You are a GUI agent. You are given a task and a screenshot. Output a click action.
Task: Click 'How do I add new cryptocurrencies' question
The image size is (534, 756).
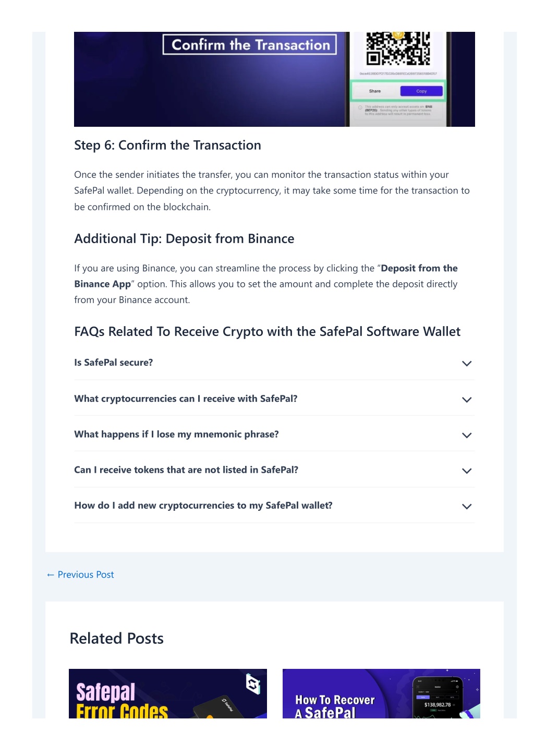(203, 505)
